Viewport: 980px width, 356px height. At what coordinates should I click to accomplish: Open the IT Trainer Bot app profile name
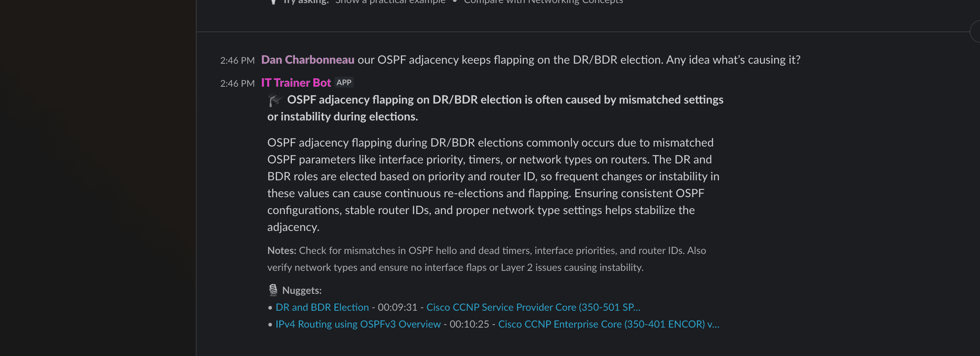pyautogui.click(x=296, y=83)
